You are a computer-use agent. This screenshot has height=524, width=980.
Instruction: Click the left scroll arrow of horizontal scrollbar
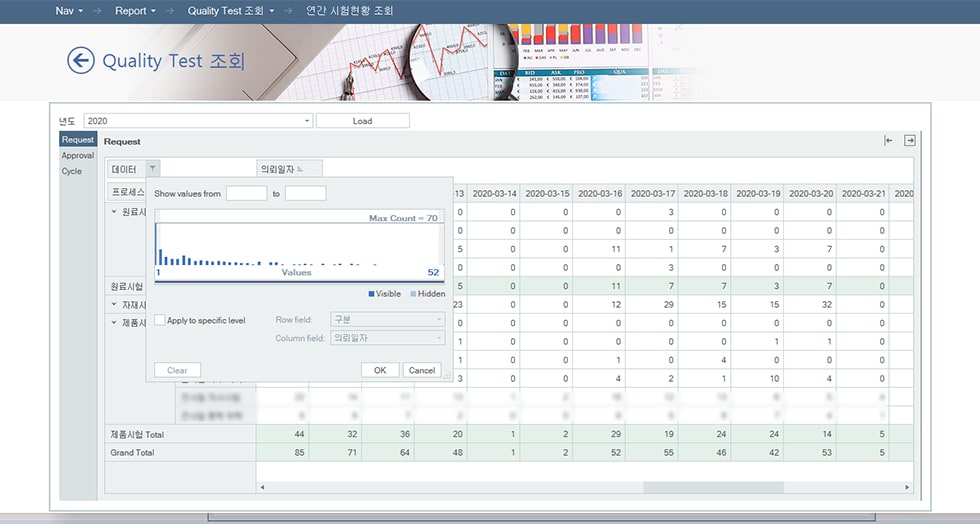tap(263, 487)
